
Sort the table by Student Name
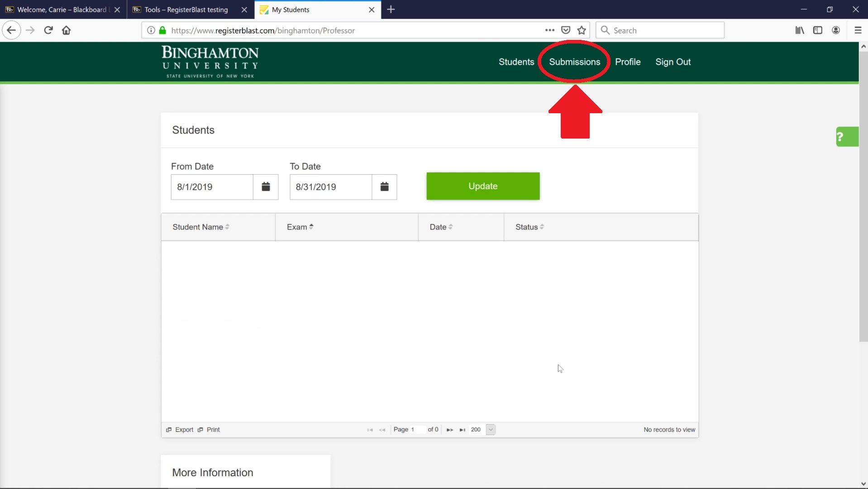[x=201, y=227]
